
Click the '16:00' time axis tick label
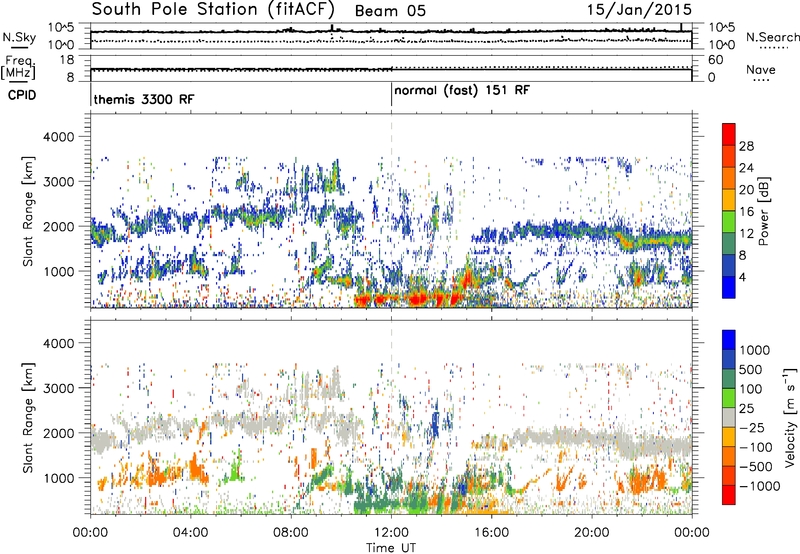[491, 533]
